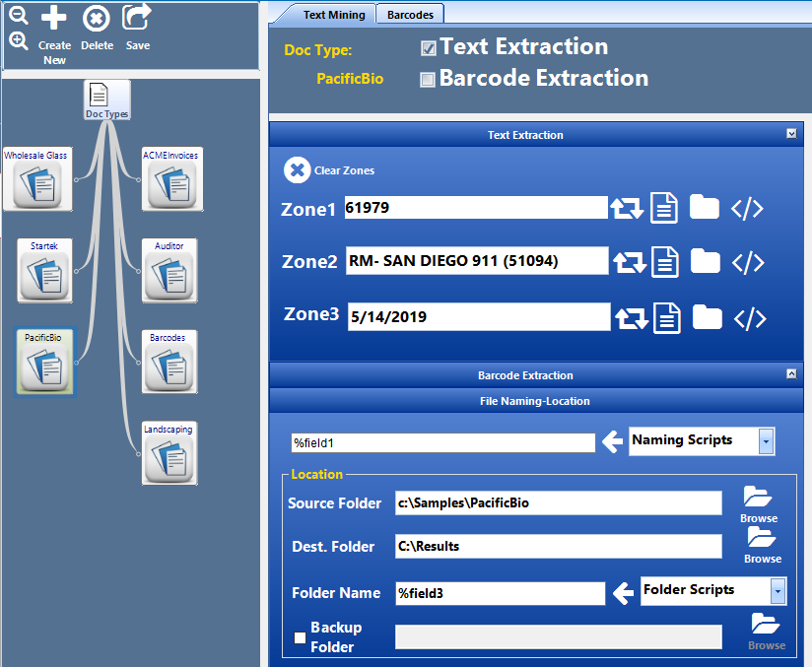Click Zone1 folder icon
This screenshot has height=667, width=812.
tap(705, 207)
